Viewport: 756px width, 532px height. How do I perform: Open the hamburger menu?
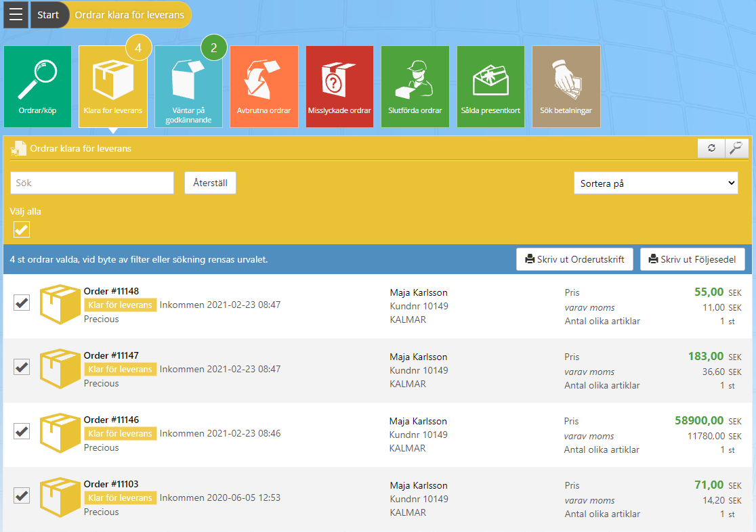16,15
